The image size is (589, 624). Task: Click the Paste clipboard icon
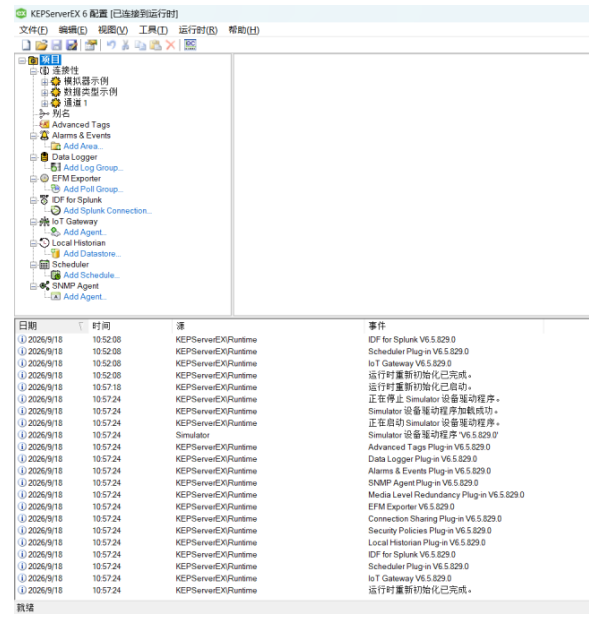click(155, 45)
